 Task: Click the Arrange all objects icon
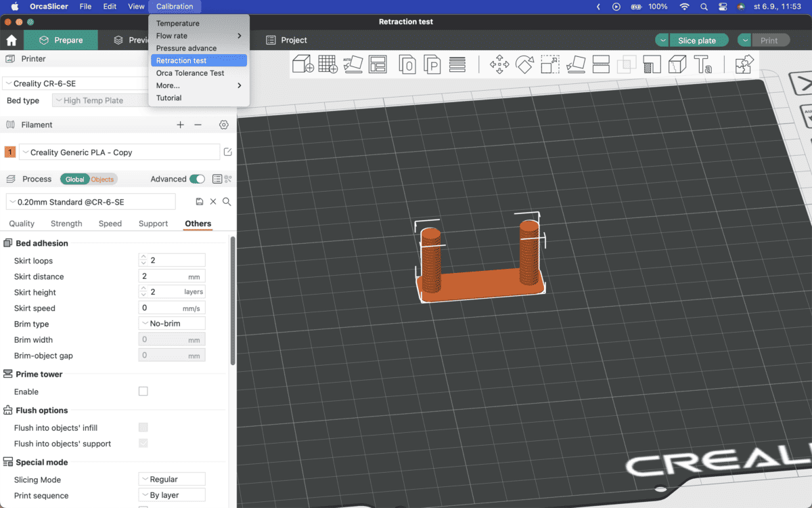point(378,64)
